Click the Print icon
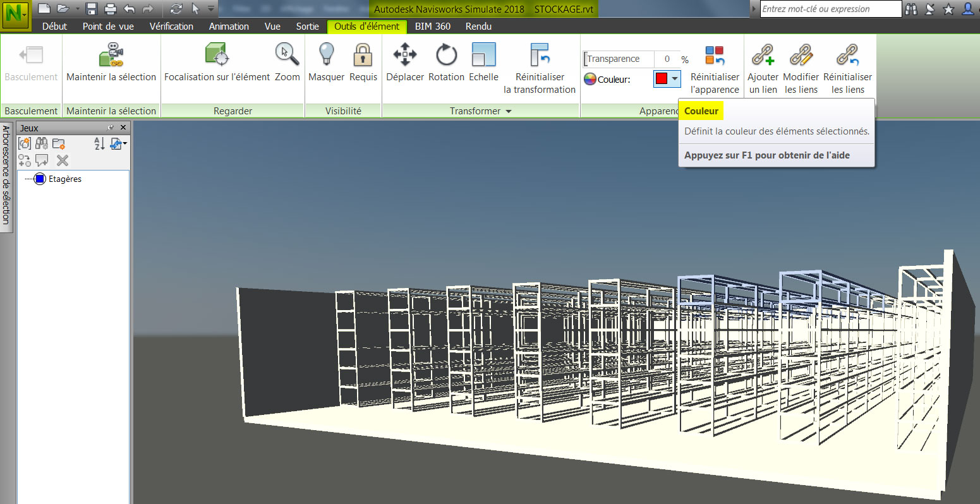Image resolution: width=980 pixels, height=504 pixels. pyautogui.click(x=111, y=9)
